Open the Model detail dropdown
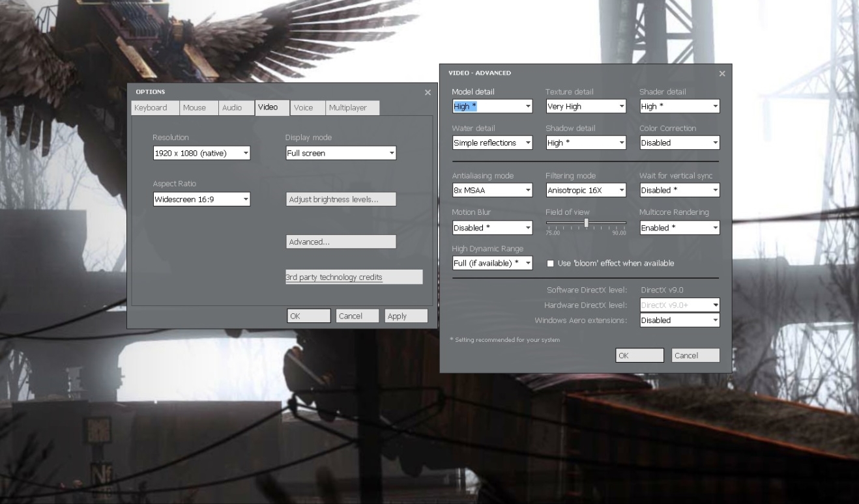 click(x=492, y=106)
